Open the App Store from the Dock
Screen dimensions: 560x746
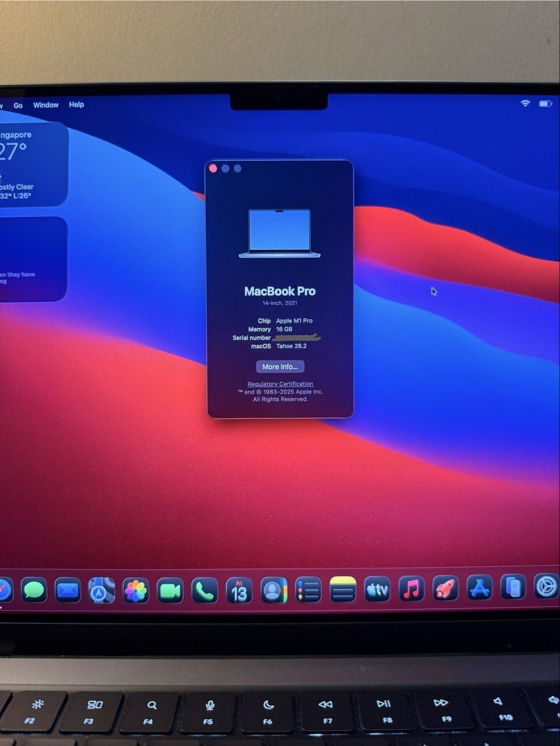click(x=480, y=588)
